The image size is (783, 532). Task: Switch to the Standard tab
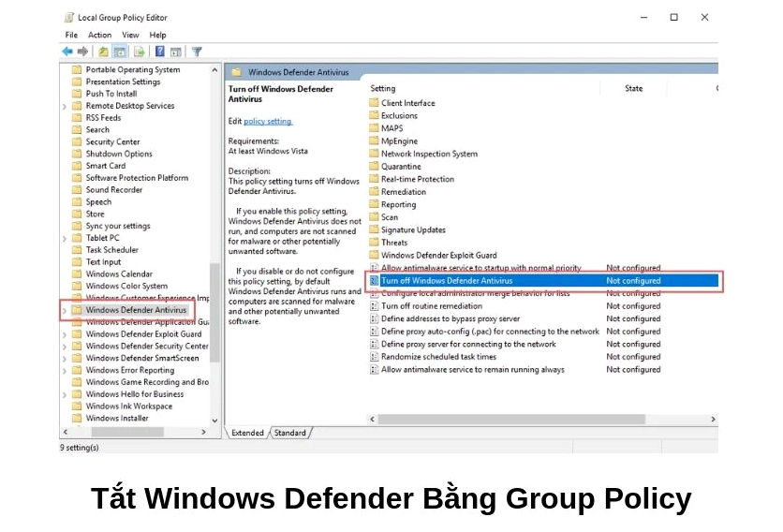coord(289,433)
